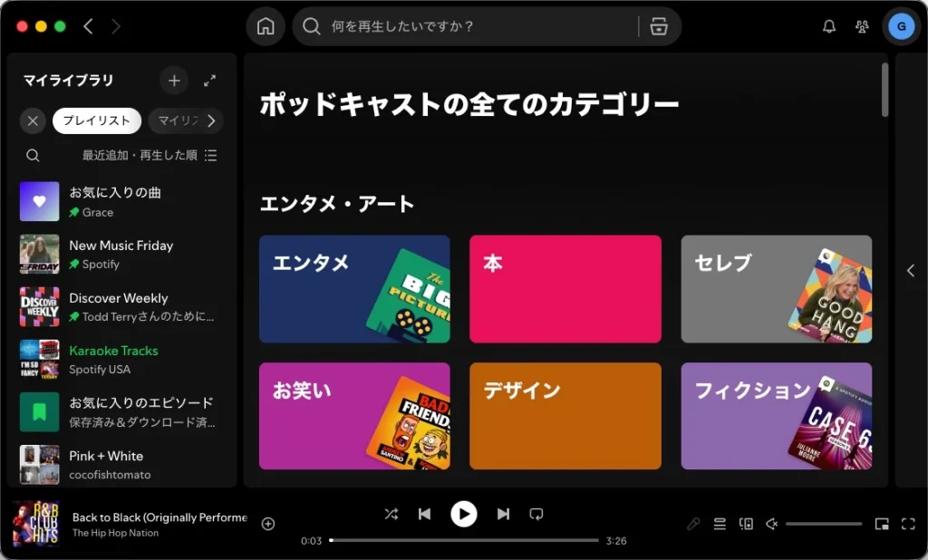Viewport: 928px width, 560px height.
Task: Open the mini player icon
Action: click(x=882, y=524)
